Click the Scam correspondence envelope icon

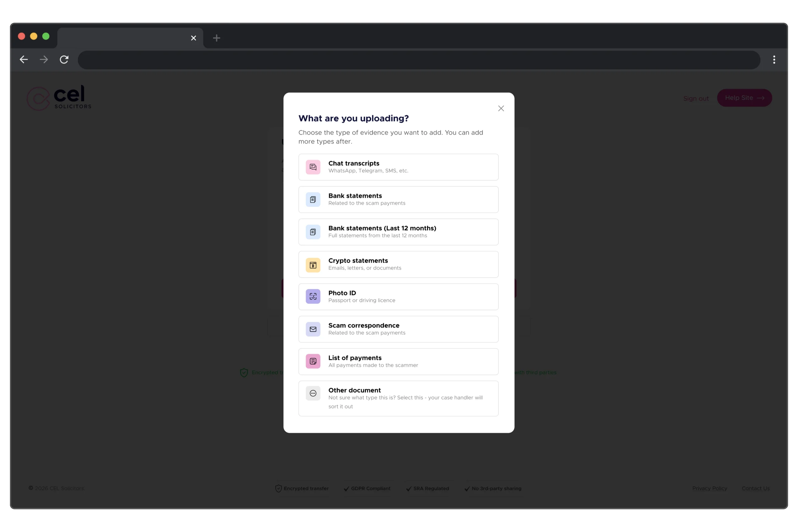coord(313,329)
